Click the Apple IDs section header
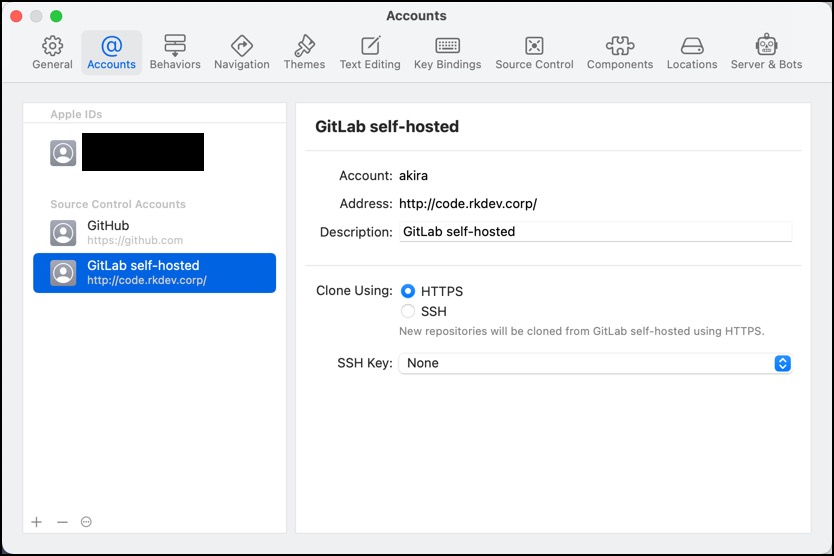 click(x=76, y=114)
